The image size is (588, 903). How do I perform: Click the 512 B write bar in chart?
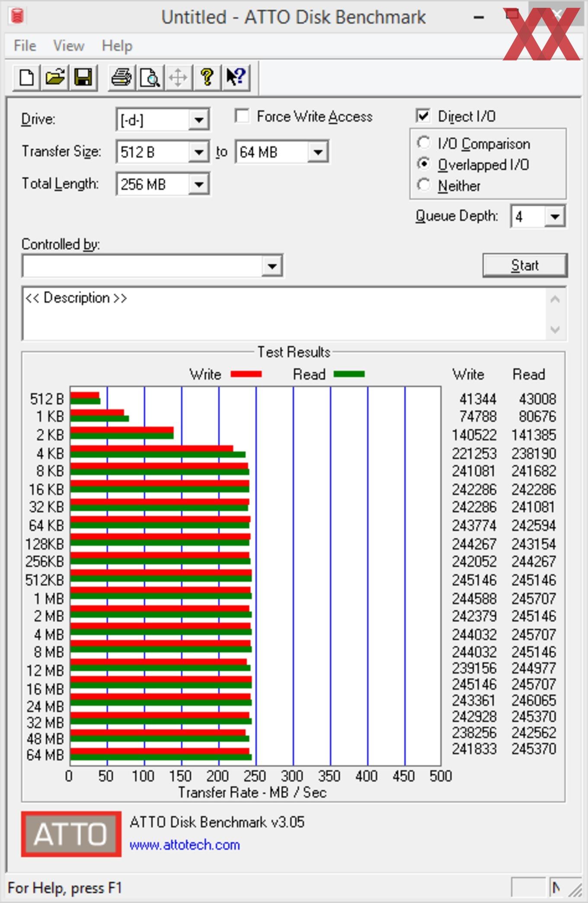pos(85,395)
